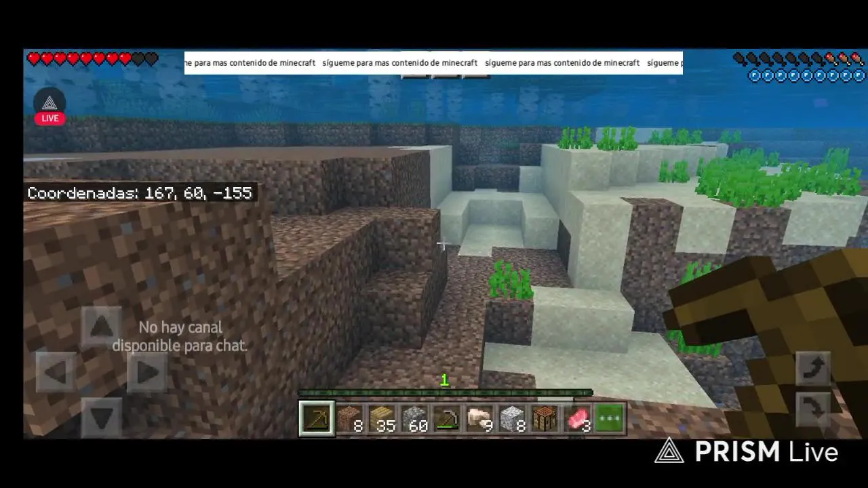Tap the move right arrow pad
Viewport: 868px width, 488px height.
coord(146,371)
